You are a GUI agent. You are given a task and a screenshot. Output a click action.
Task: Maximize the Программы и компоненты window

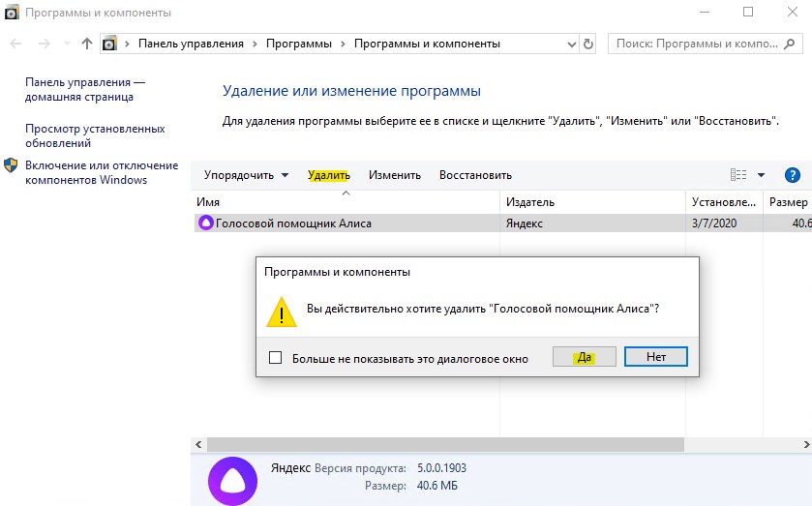748,12
